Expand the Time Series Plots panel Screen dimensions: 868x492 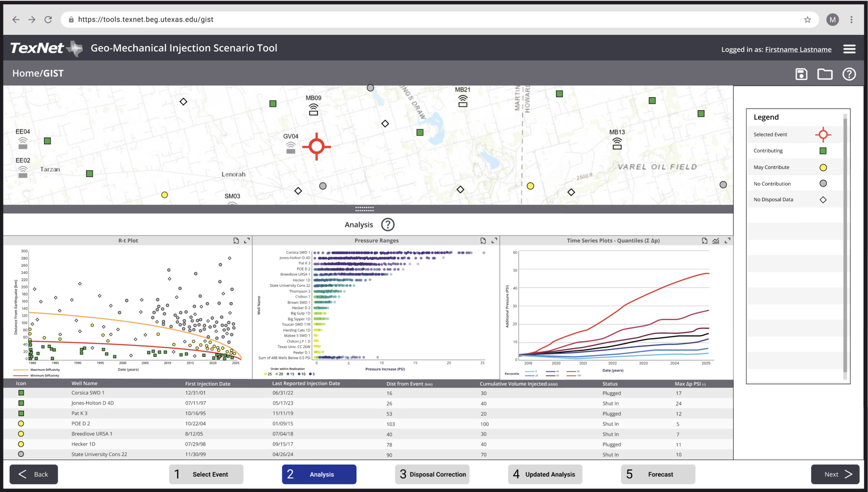[x=727, y=241]
